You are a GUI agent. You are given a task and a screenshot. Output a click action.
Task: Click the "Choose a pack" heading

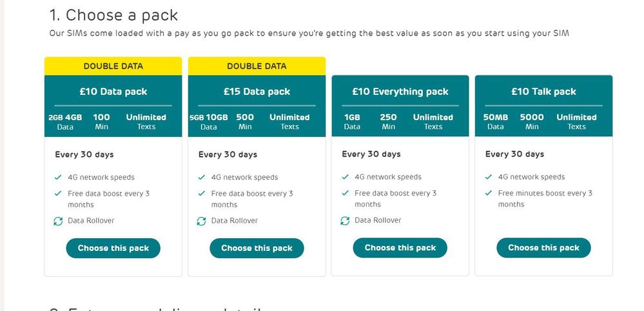(x=113, y=15)
